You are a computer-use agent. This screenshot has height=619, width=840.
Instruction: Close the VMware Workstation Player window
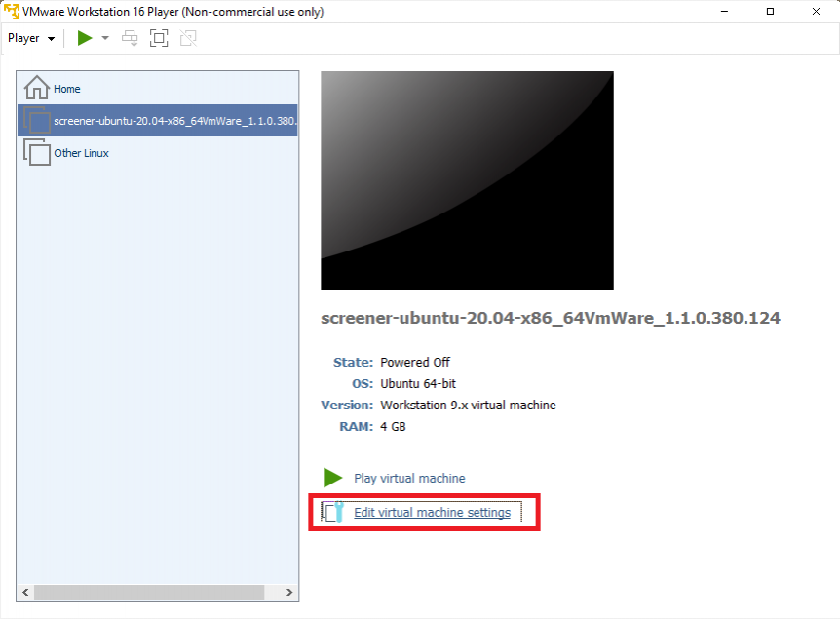(816, 12)
